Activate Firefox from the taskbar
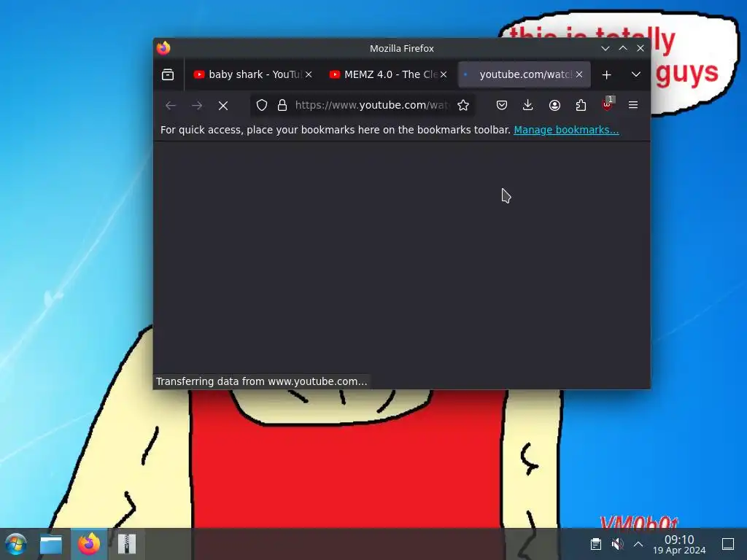747x560 pixels. (89, 544)
